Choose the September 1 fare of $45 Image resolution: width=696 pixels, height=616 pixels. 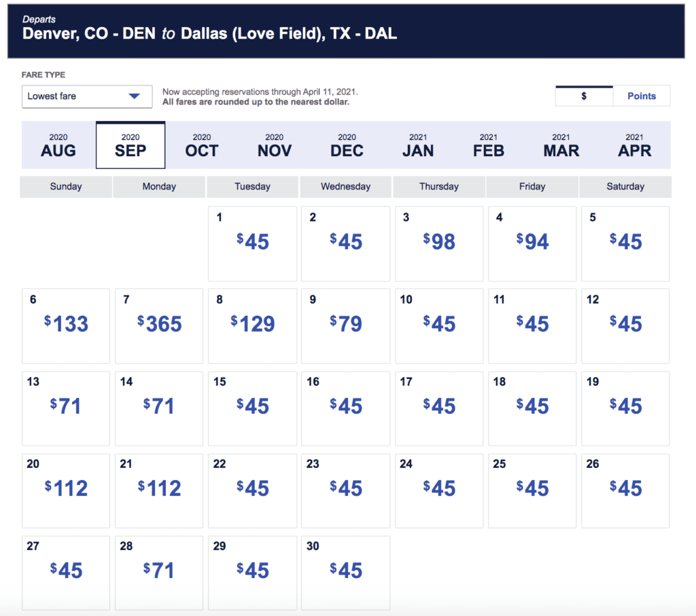(252, 243)
